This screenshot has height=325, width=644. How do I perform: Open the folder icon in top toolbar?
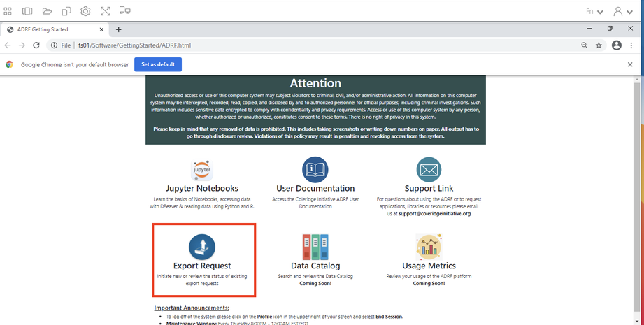47,11
